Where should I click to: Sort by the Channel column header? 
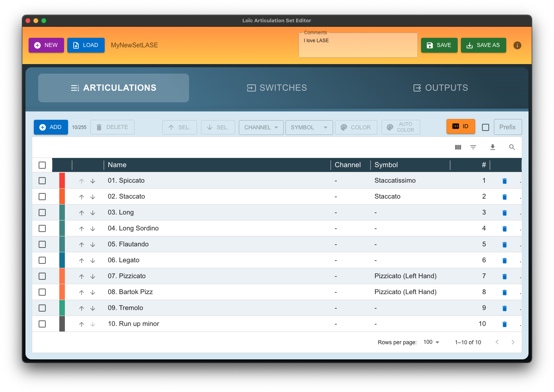pos(347,165)
